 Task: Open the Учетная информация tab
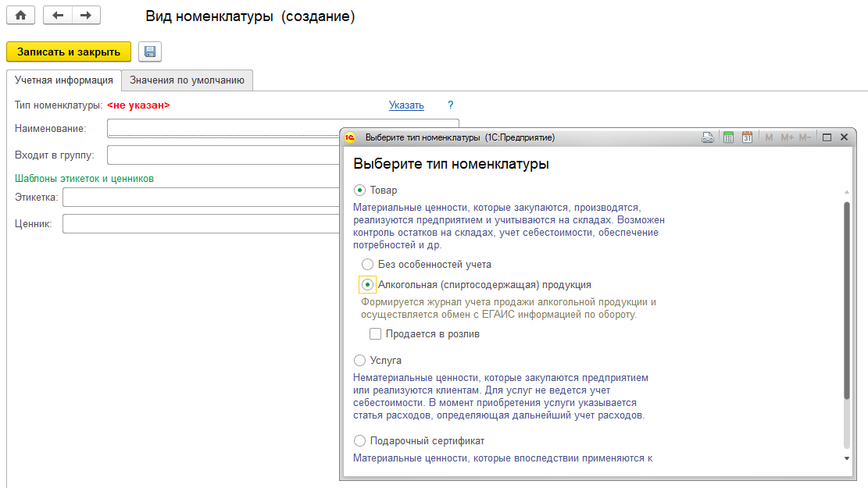pos(64,80)
